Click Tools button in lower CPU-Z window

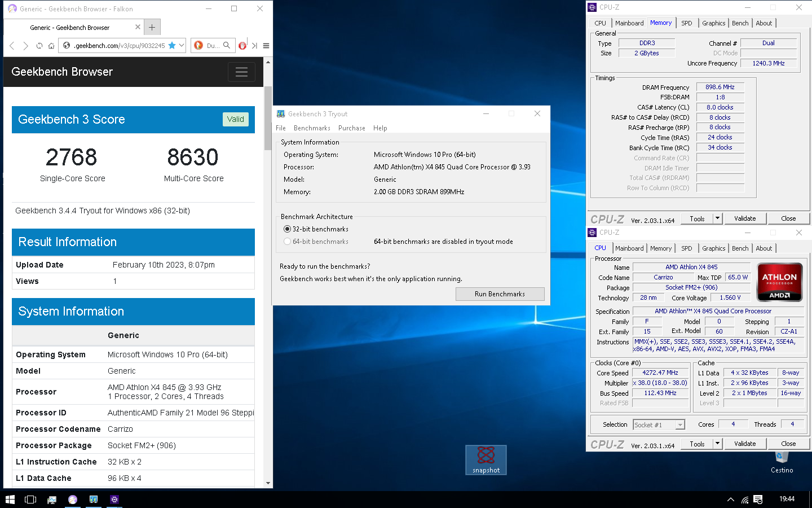(x=697, y=444)
